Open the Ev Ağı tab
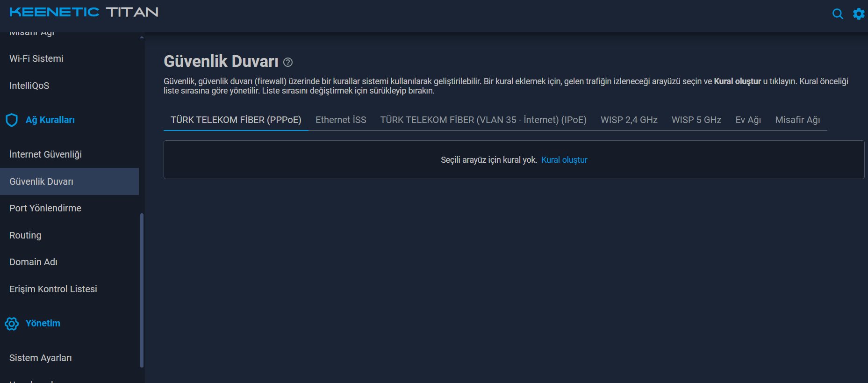868x383 pixels. (x=748, y=120)
